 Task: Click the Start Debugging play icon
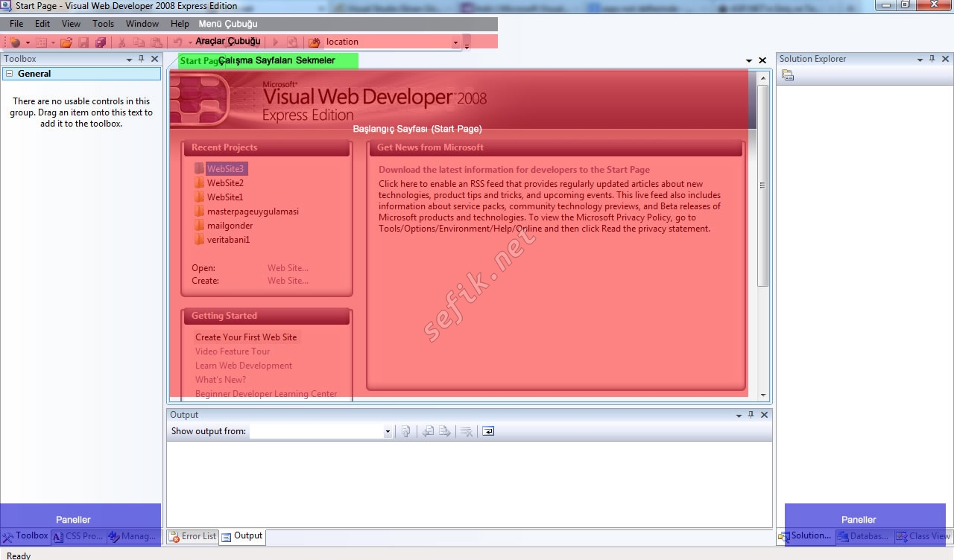(275, 42)
